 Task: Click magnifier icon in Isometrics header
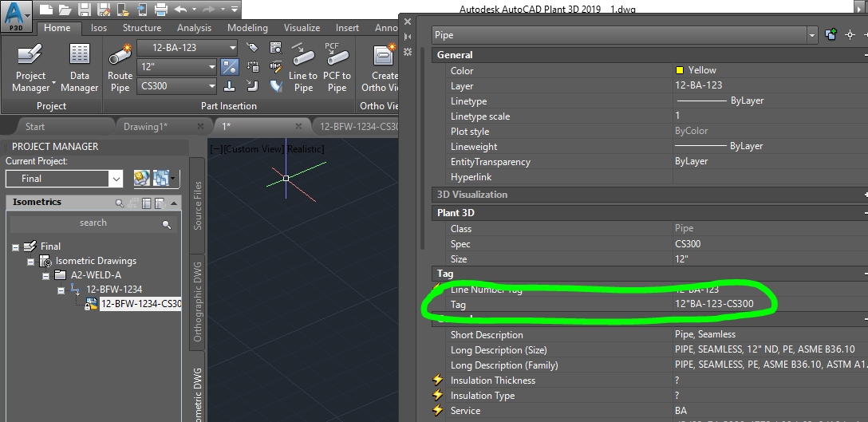[120, 203]
